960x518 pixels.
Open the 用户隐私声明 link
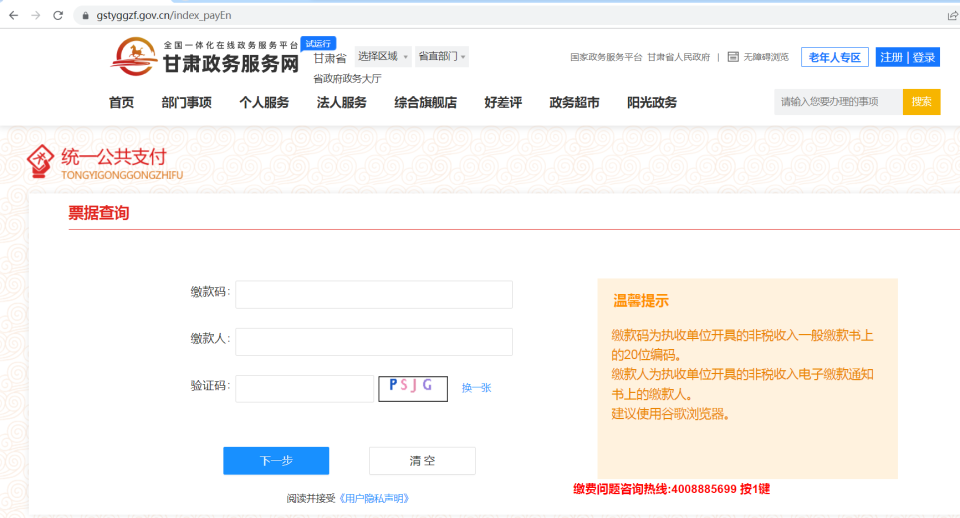374,498
